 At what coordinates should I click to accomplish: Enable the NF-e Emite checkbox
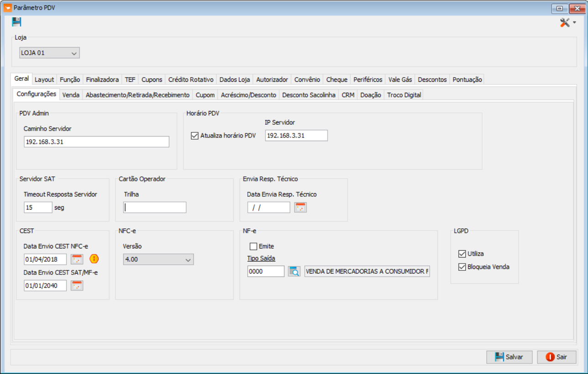click(254, 246)
